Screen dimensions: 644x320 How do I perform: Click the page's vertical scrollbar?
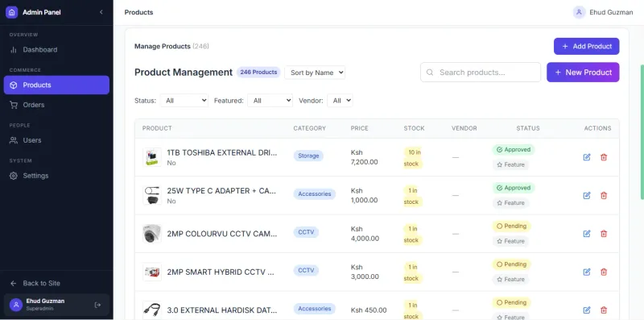click(642, 131)
